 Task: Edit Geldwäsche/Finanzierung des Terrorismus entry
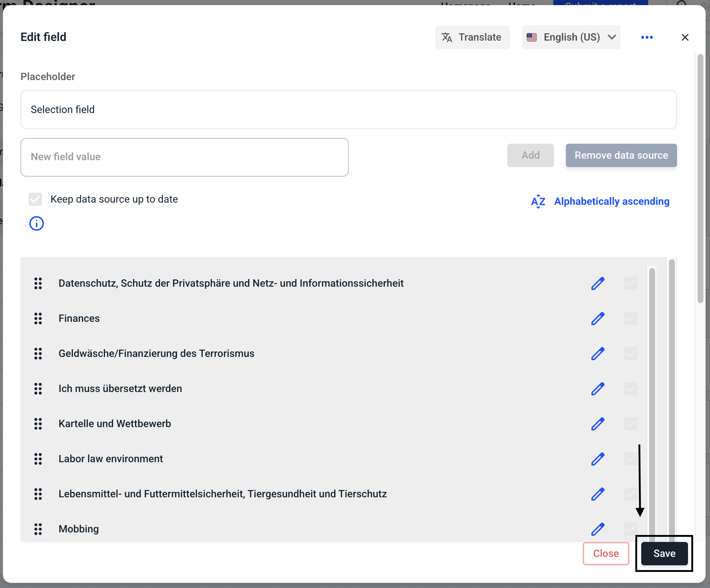pyautogui.click(x=598, y=354)
